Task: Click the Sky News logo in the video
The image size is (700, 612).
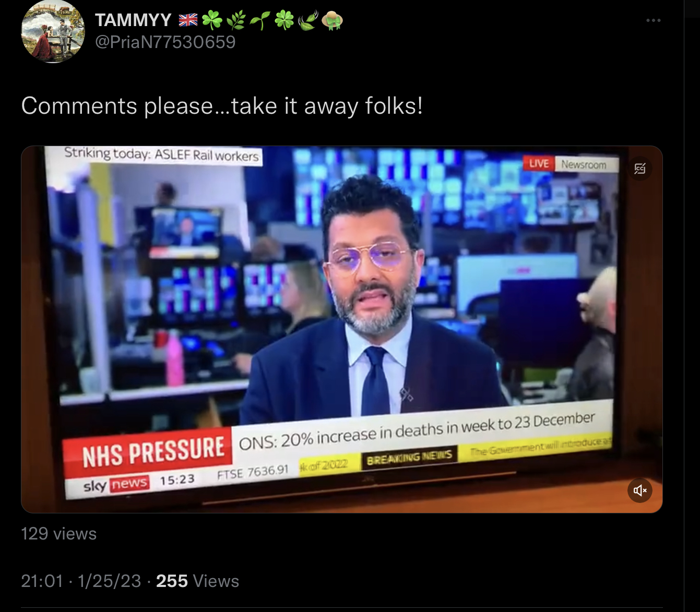Action: [116, 485]
